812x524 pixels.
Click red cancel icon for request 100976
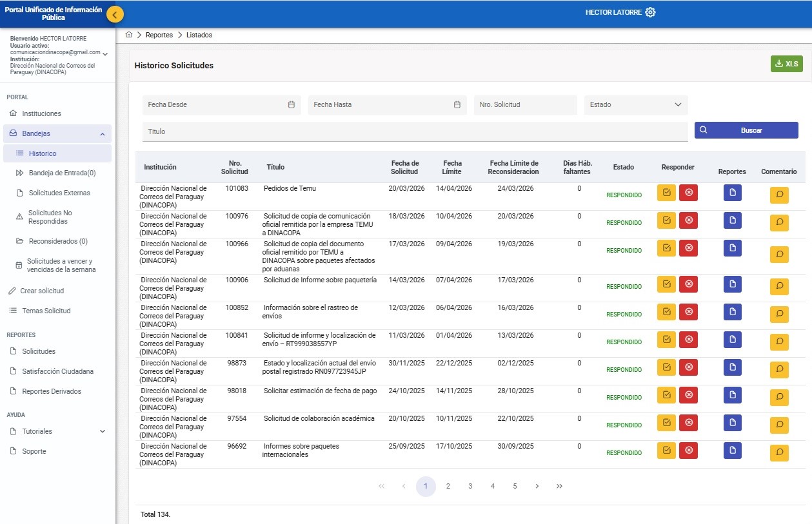tap(688, 220)
